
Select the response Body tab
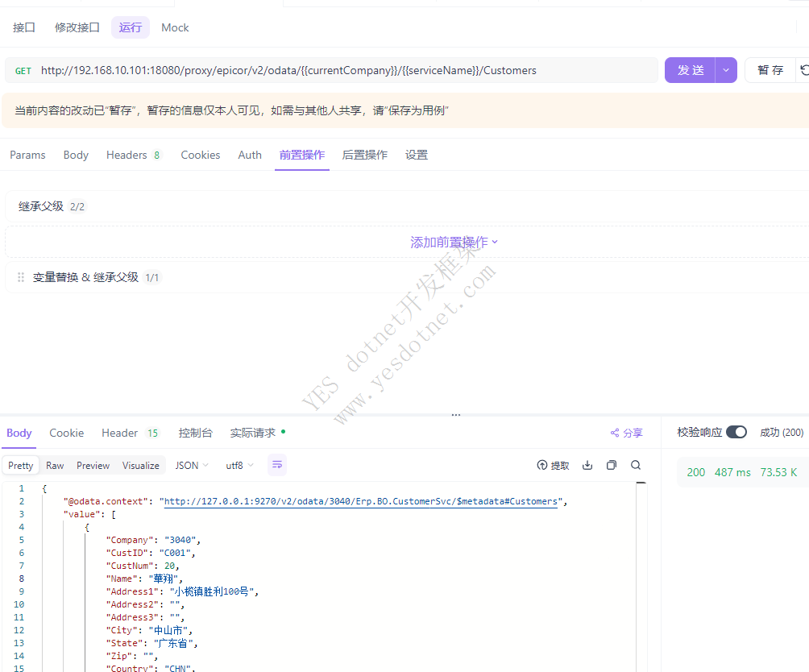pos(19,433)
